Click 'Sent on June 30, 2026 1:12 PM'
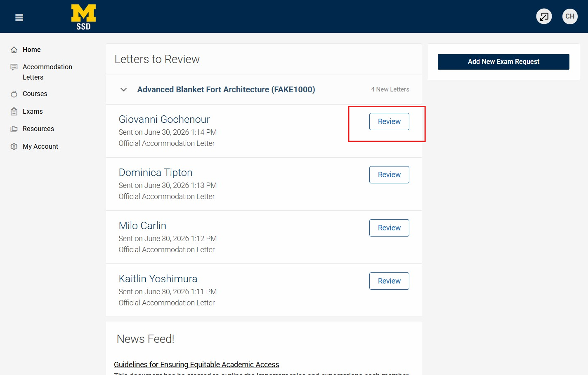Image resolution: width=588 pixels, height=375 pixels. click(168, 239)
